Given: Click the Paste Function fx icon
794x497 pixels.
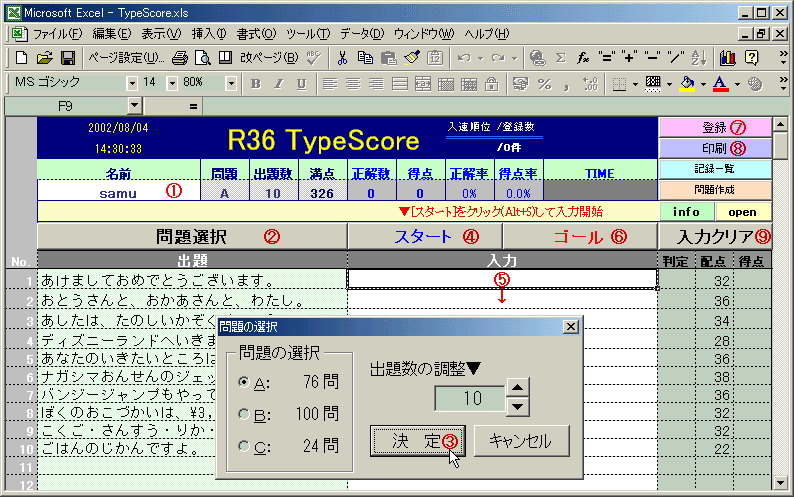Looking at the screenshot, I should (x=583, y=58).
